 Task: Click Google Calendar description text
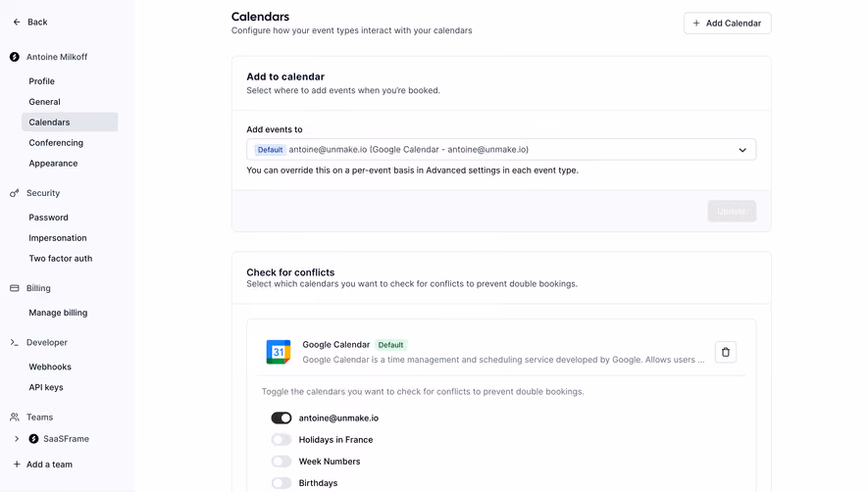[x=503, y=360]
